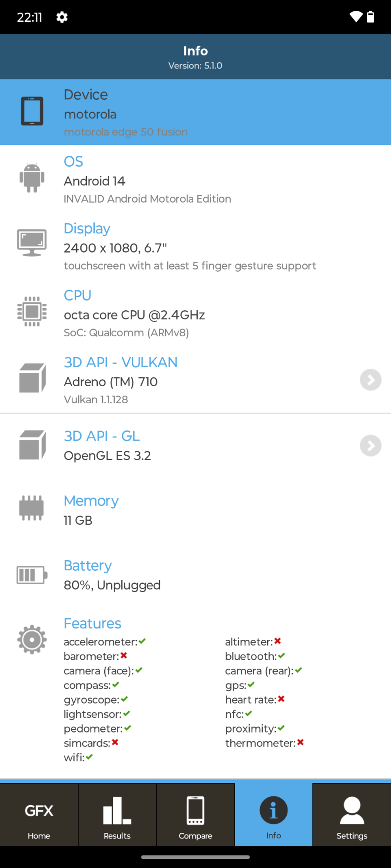
Task: Select the Info tab
Action: [274, 815]
